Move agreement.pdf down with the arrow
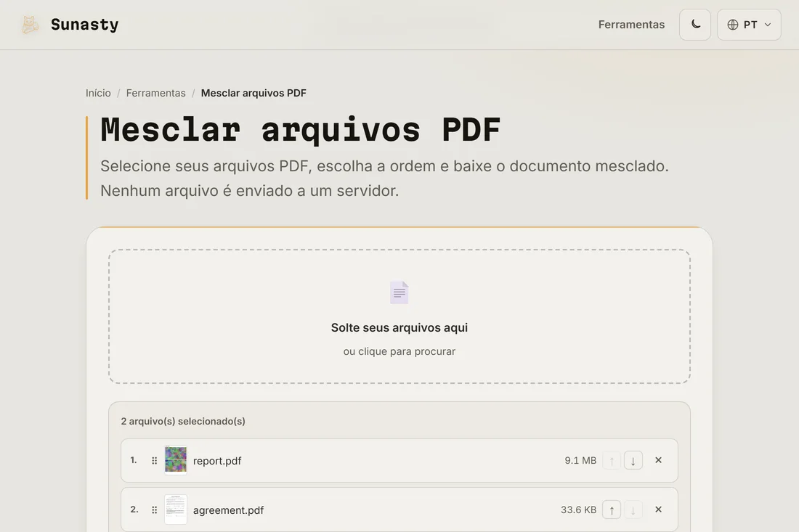The width and height of the screenshot is (799, 532). coord(633,510)
